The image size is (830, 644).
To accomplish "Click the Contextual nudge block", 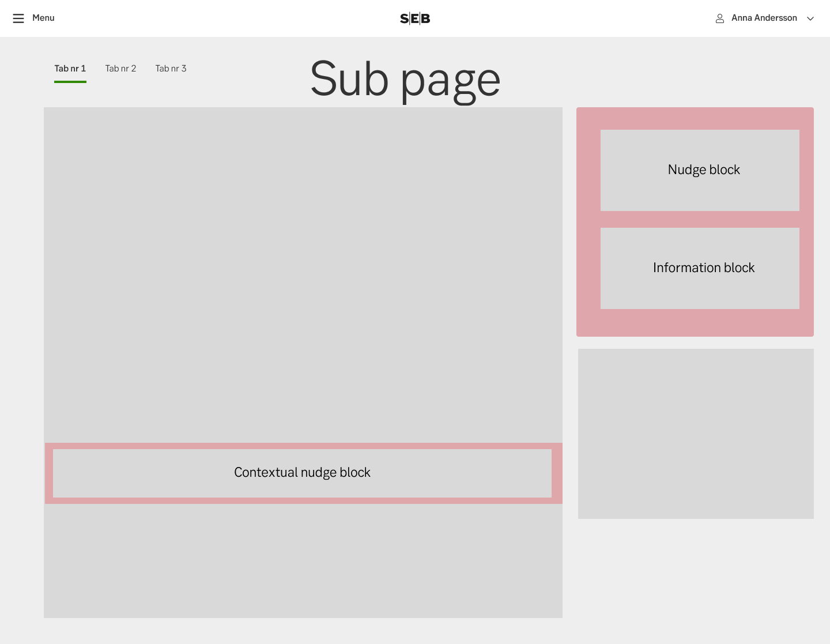I will point(302,473).
